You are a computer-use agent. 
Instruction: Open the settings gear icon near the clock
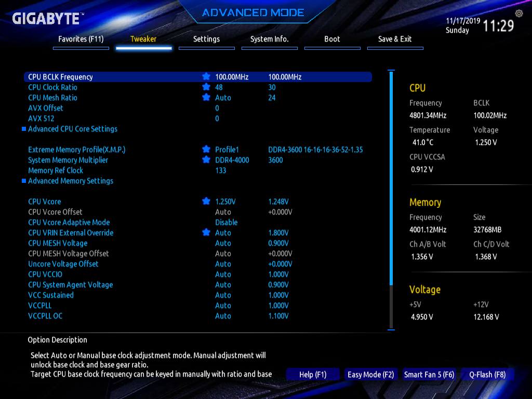pyautogui.click(x=519, y=14)
